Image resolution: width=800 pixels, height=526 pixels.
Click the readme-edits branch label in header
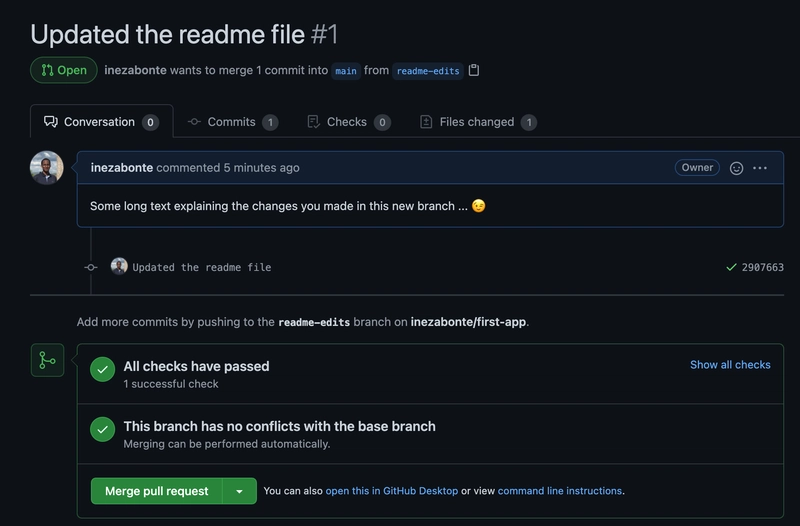pyautogui.click(x=428, y=71)
